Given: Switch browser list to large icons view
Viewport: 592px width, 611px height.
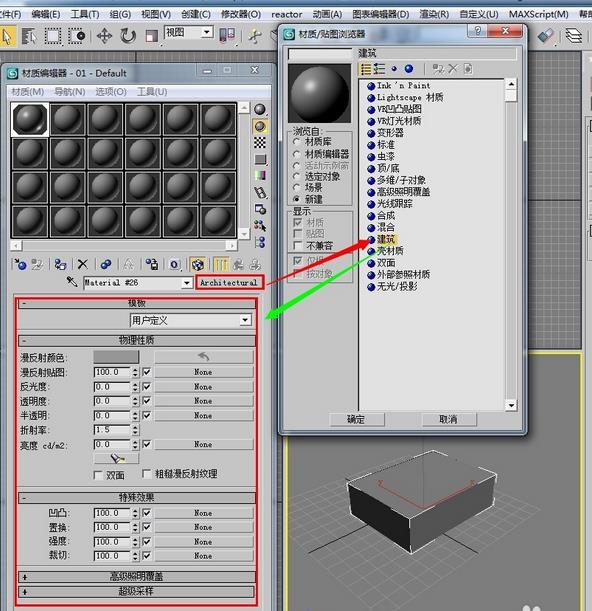Looking at the screenshot, I should tap(409, 69).
